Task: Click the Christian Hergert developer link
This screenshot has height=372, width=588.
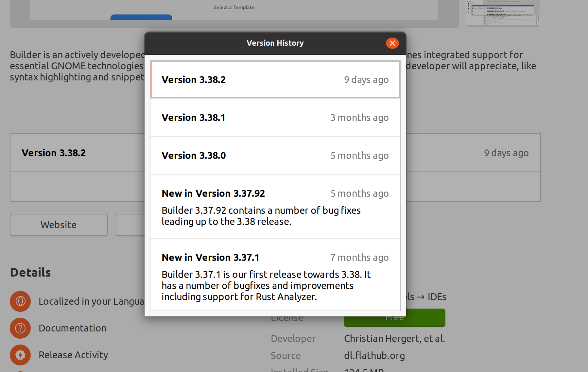Action: [x=394, y=338]
